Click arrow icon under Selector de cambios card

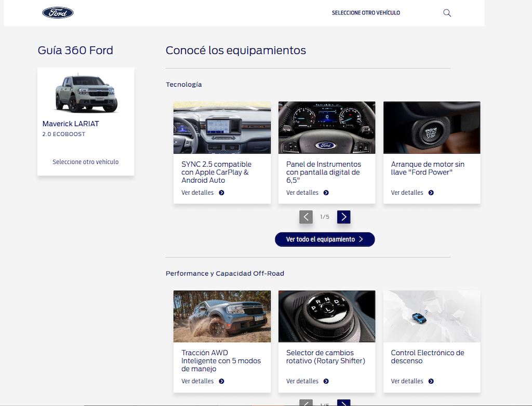coord(326,381)
